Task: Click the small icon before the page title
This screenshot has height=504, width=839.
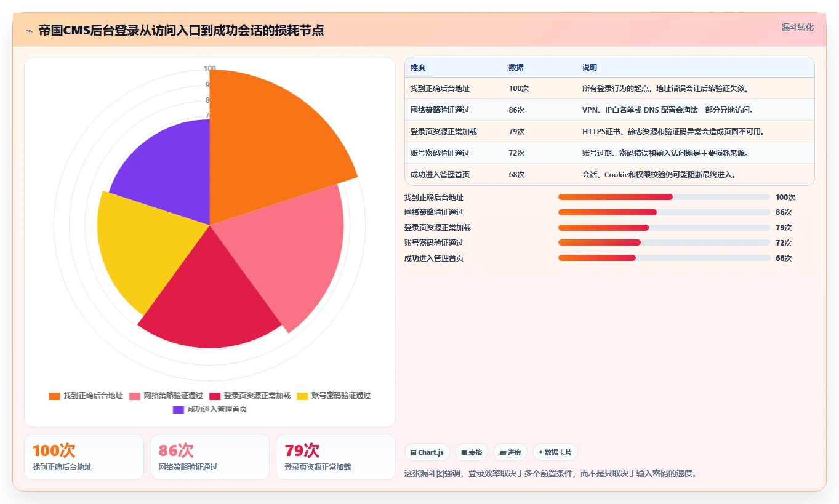Action: (x=29, y=31)
